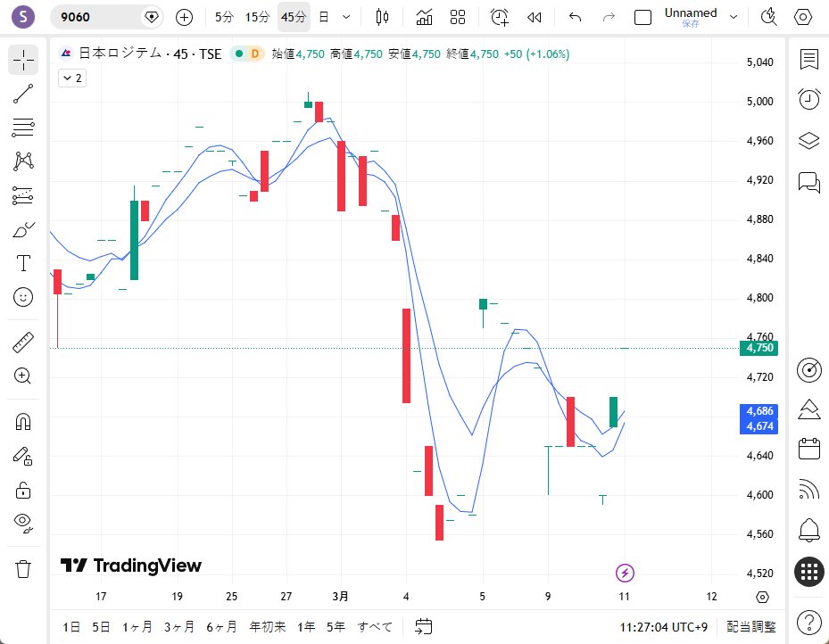
Task: Select the Fibonacci retracement tool
Action: point(23,128)
